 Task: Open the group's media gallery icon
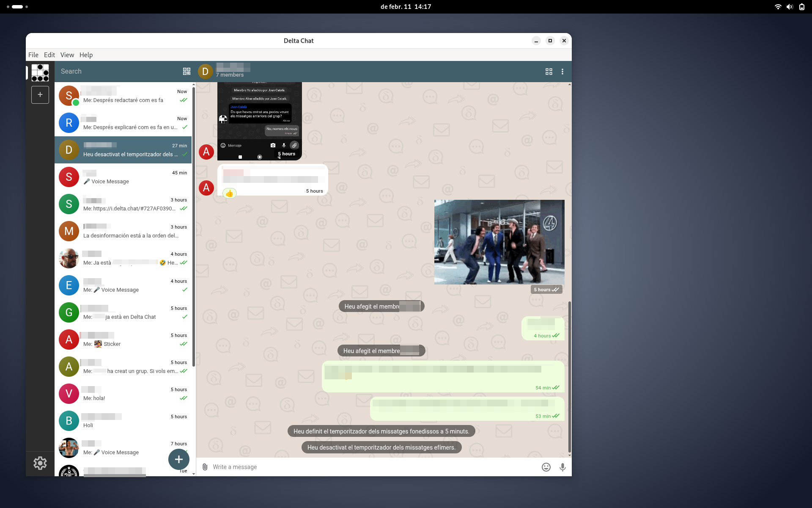(549, 72)
